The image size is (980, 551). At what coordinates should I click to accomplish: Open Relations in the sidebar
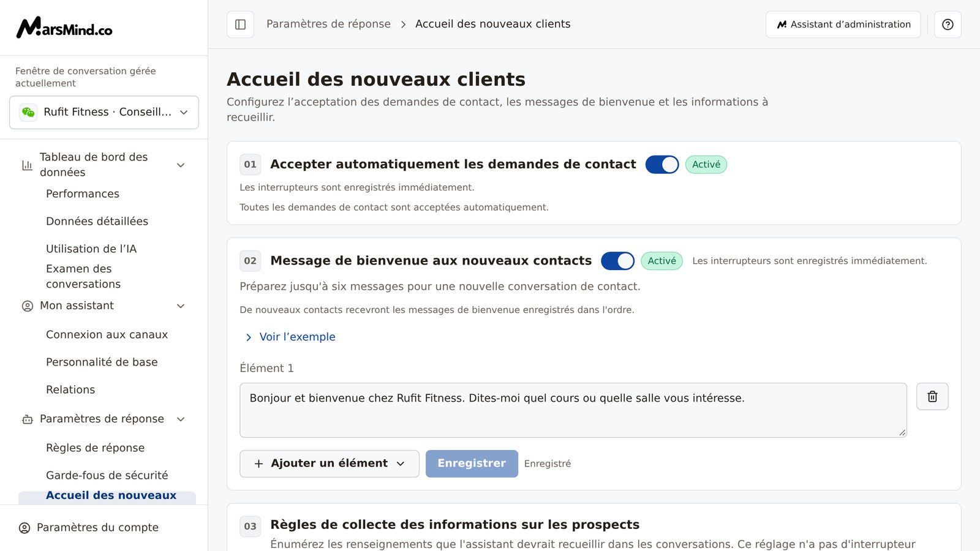(x=70, y=390)
